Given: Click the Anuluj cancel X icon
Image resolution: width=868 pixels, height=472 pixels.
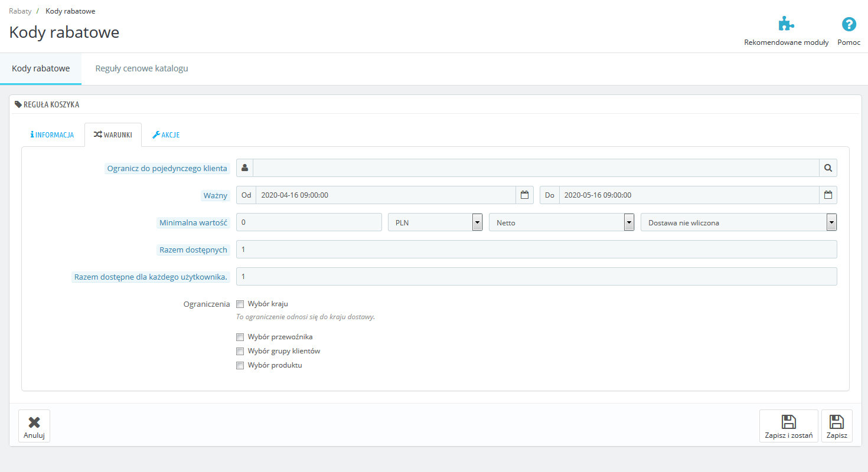Looking at the screenshot, I should click(34, 422).
